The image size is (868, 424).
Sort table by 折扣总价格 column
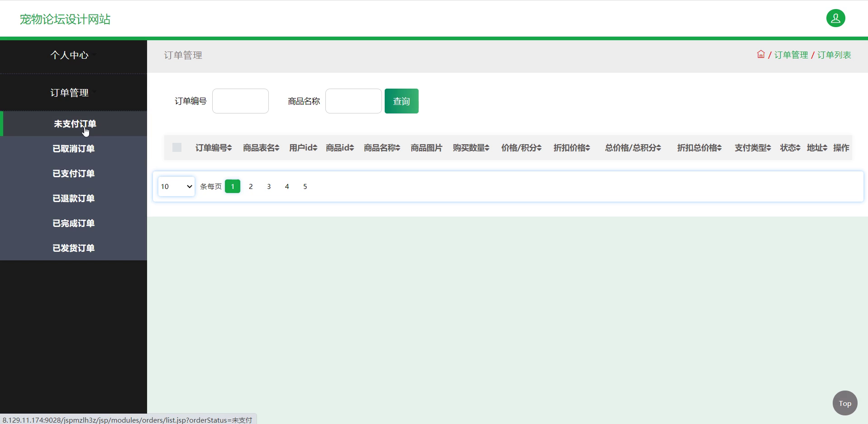[699, 147]
